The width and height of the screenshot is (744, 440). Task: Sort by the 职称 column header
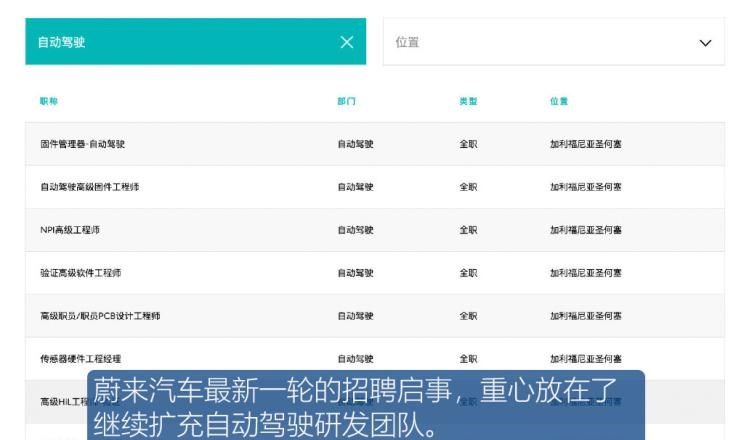point(49,101)
